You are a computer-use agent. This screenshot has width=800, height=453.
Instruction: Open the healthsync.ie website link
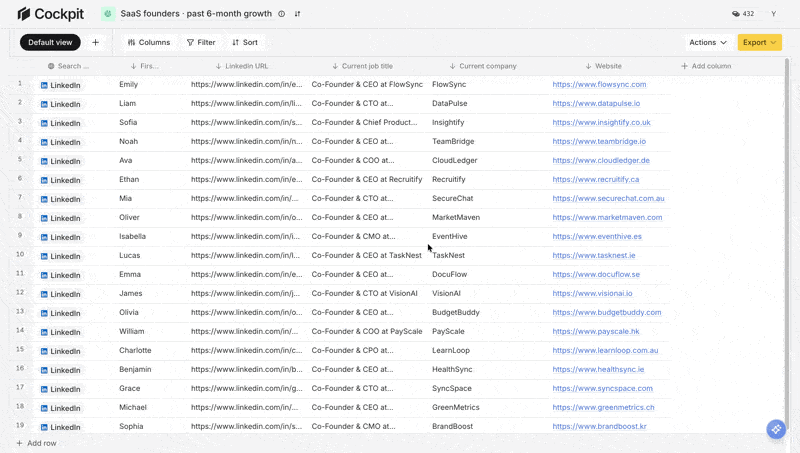(x=598, y=369)
